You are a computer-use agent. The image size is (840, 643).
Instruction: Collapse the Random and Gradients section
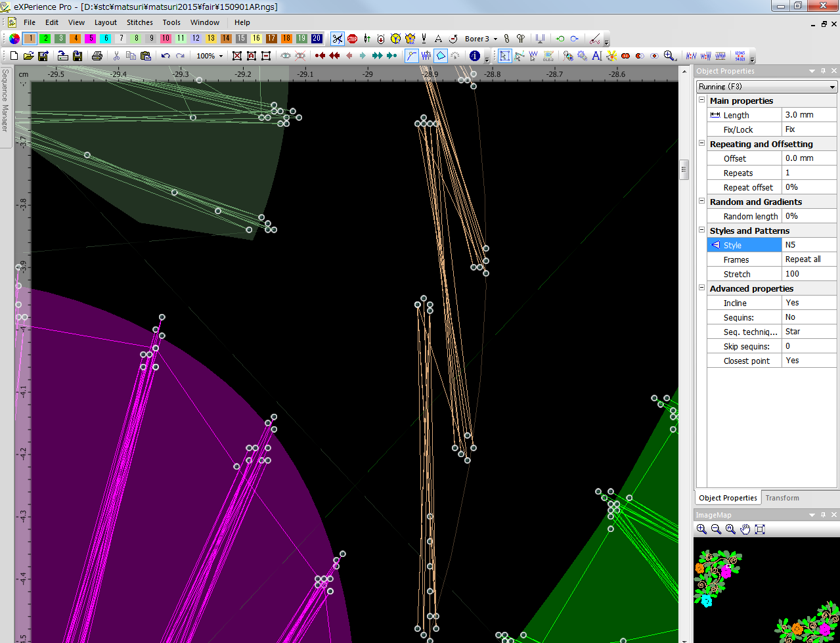(701, 202)
